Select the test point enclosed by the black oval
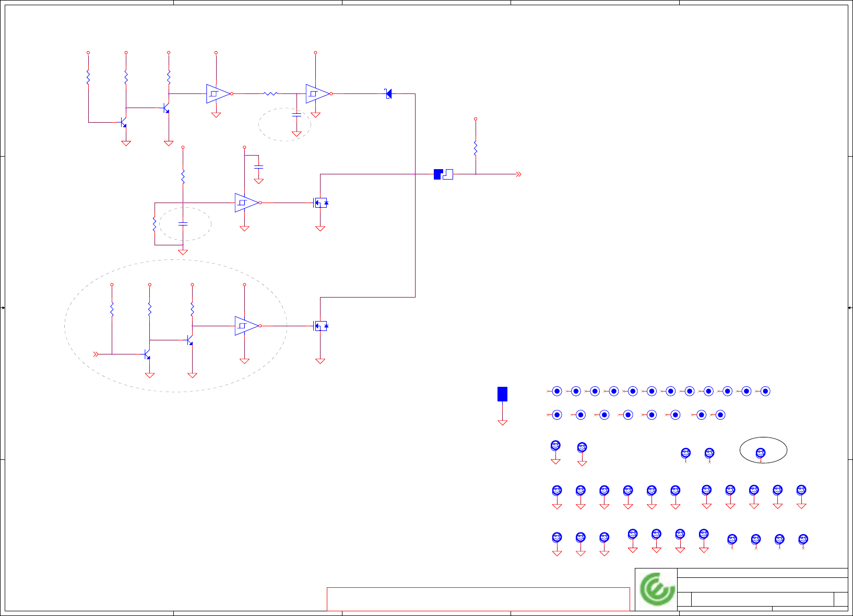 coord(761,453)
